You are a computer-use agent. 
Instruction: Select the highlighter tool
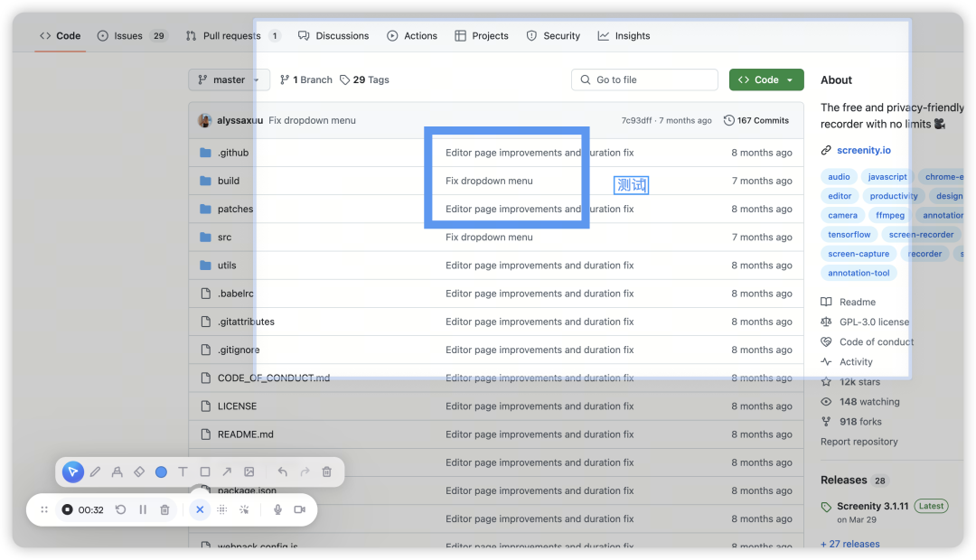click(x=117, y=471)
